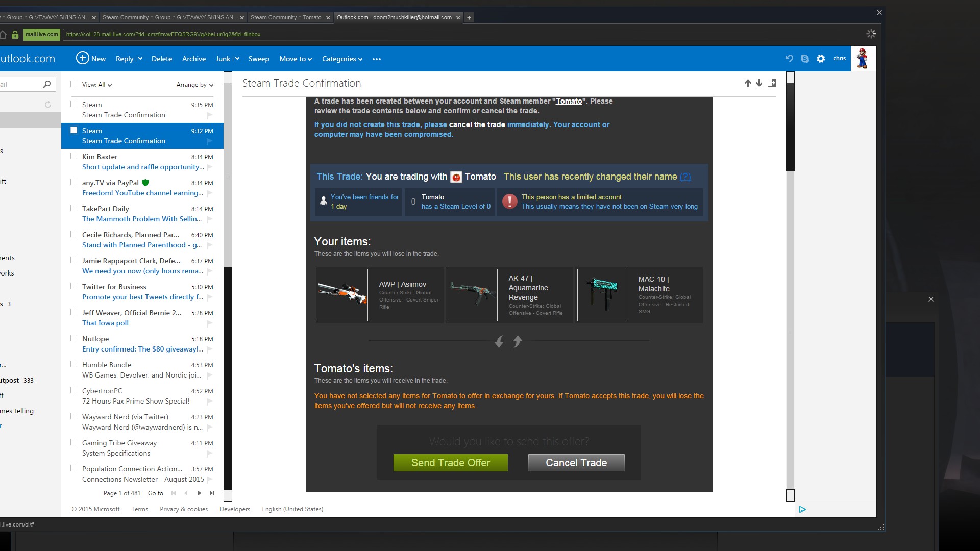
Task: Select the Nutlope email checkbox
Action: pyautogui.click(x=74, y=338)
